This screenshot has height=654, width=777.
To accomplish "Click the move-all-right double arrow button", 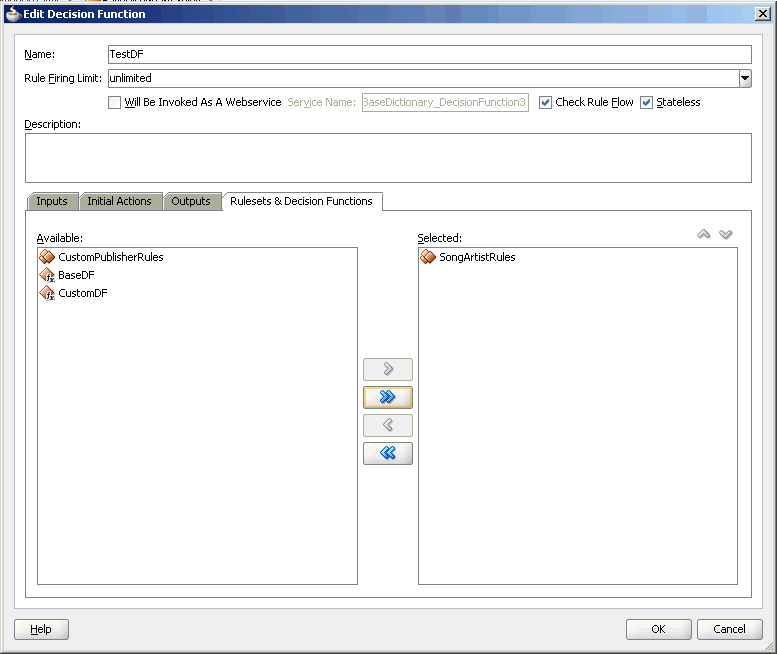I will click(388, 397).
